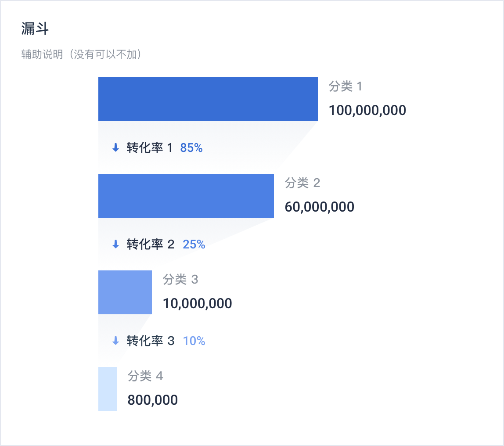Viewport: 504px width, 446px height.
Task: Click the down arrow beside 转化率 2
Action: 116,245
